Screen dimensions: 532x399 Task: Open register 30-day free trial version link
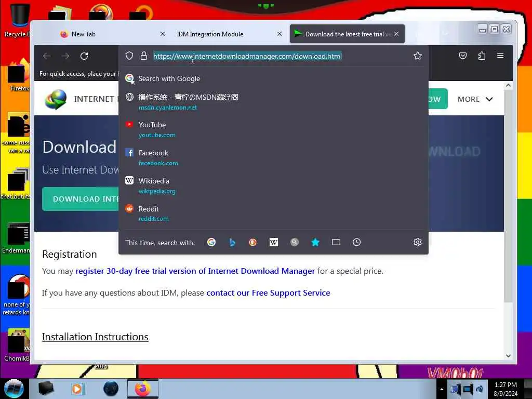point(195,271)
